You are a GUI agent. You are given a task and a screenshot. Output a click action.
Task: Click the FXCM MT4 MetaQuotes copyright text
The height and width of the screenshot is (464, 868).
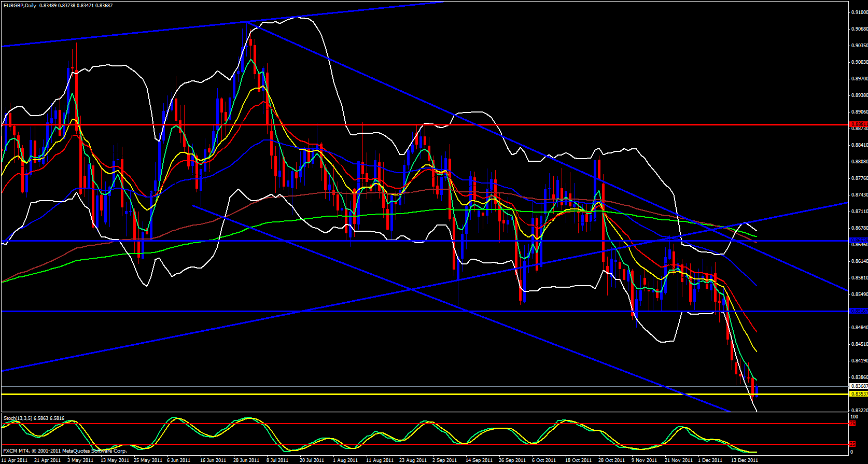pyautogui.click(x=65, y=451)
